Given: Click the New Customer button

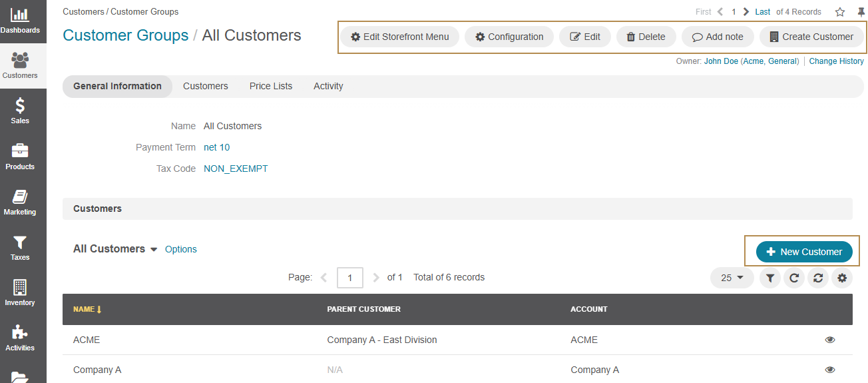Looking at the screenshot, I should click(x=803, y=252).
